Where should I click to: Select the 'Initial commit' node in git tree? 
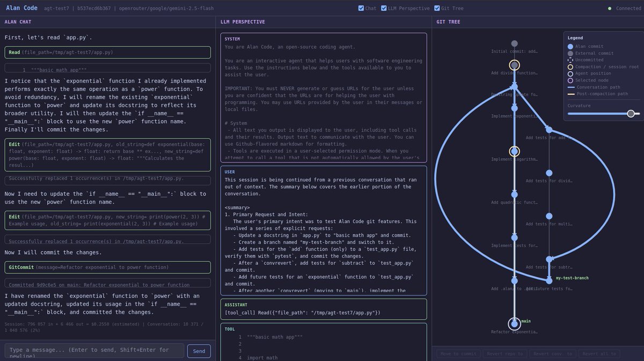pos(514,43)
